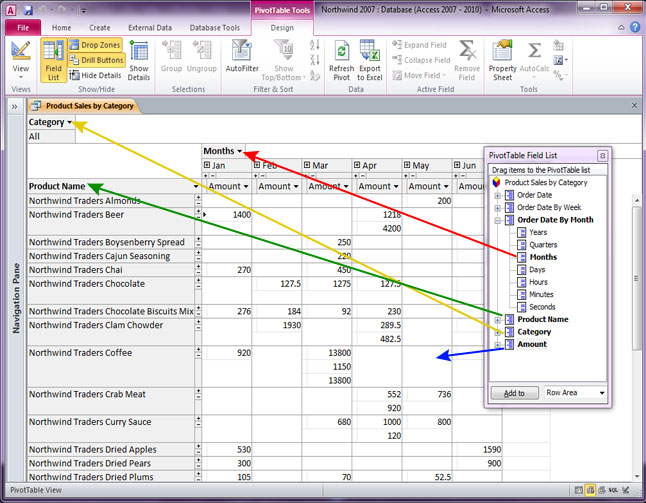Click the Field List icon in ribbon
Screen dimensions: 646x503
pos(53,59)
